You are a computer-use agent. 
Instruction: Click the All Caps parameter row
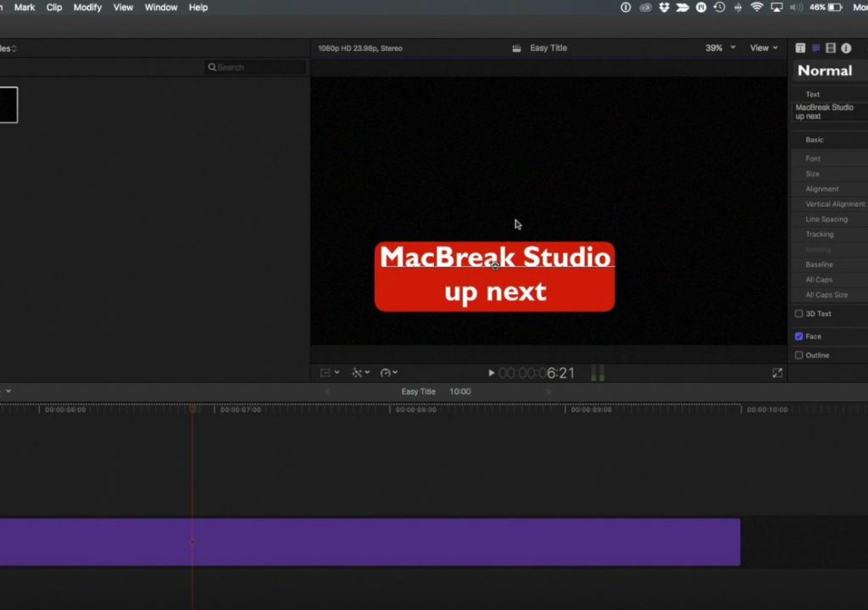pos(830,280)
